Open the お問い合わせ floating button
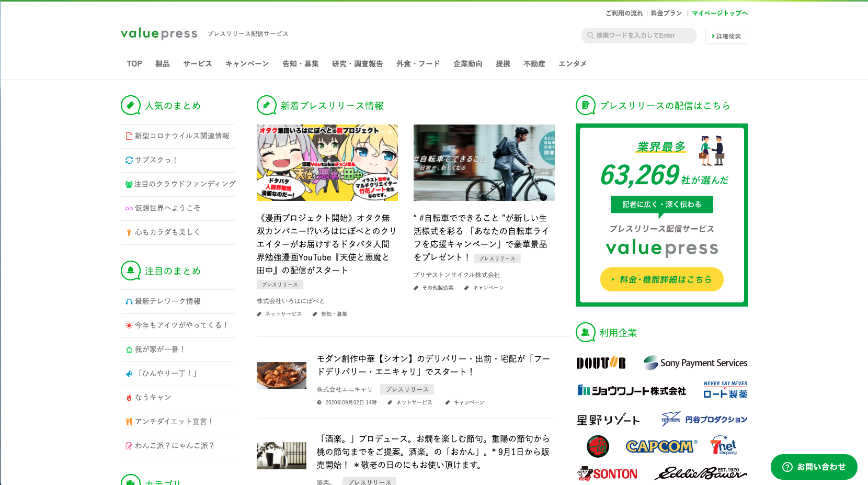Viewport: 868px width, 485px height. pos(814,467)
